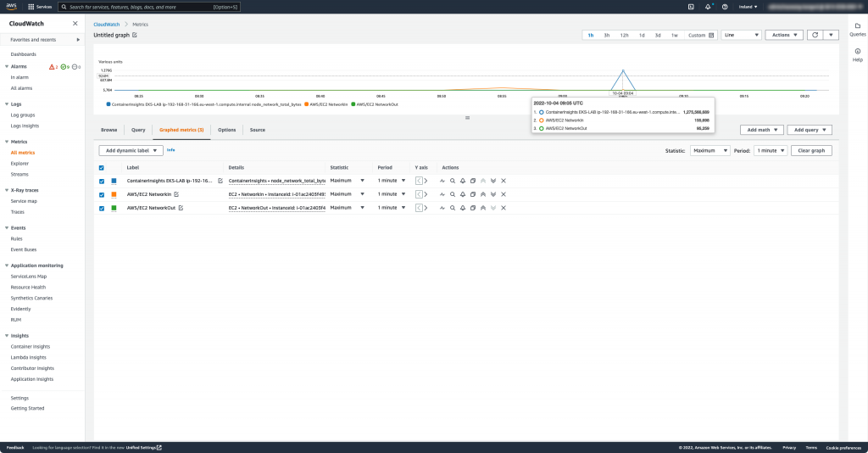868x453 pixels.
Task: Open the notifications bell in top bar
Action: (x=708, y=7)
